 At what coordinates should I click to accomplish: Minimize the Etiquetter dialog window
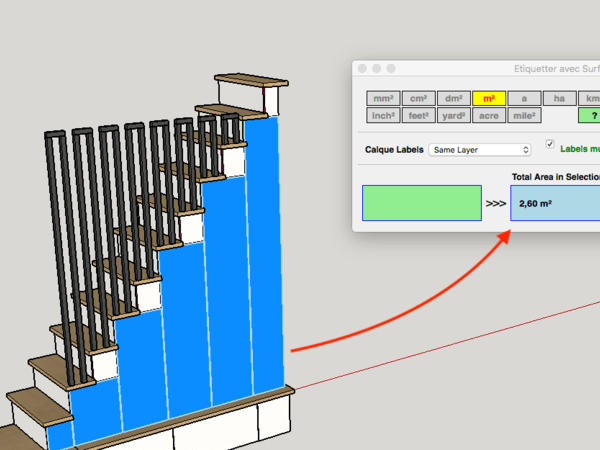[x=378, y=69]
